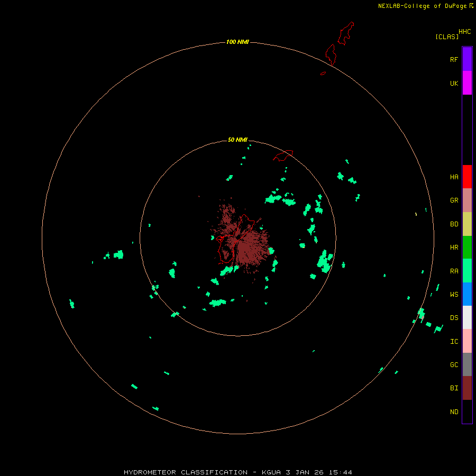This screenshot has width=476, height=476.
Task: Click the GR dusty pink legend swatch
Action: coord(467,200)
